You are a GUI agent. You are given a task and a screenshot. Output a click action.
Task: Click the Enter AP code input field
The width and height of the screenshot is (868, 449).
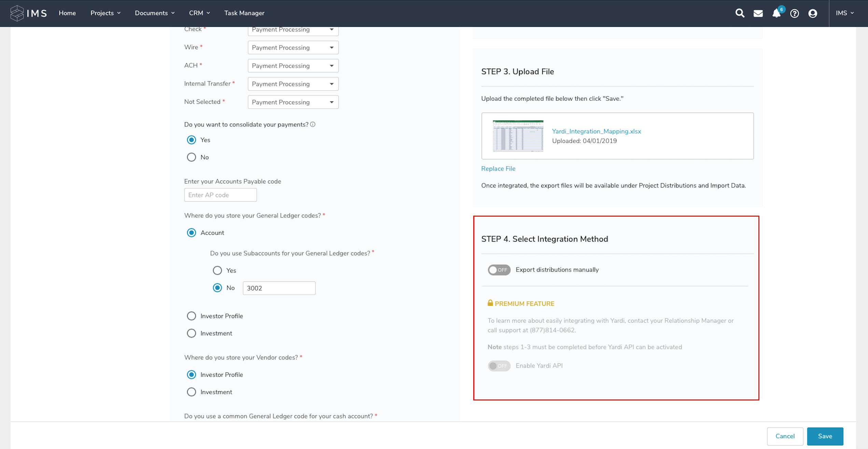point(220,195)
